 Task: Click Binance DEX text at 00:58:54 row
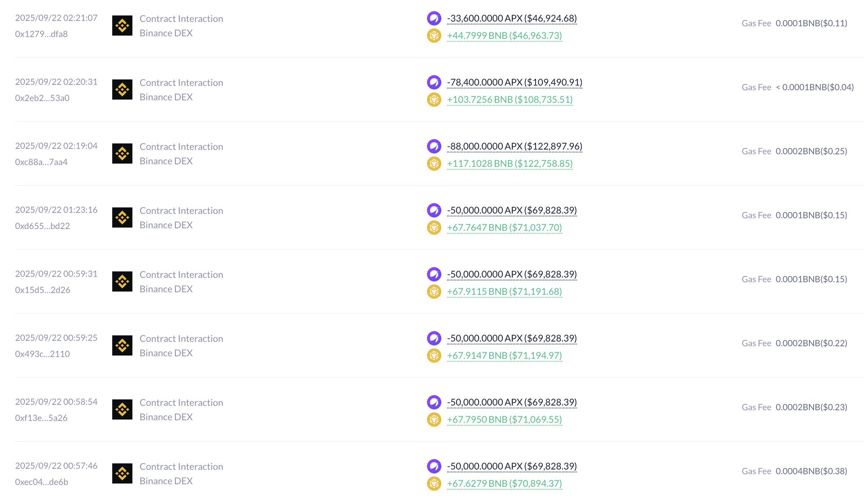click(166, 417)
